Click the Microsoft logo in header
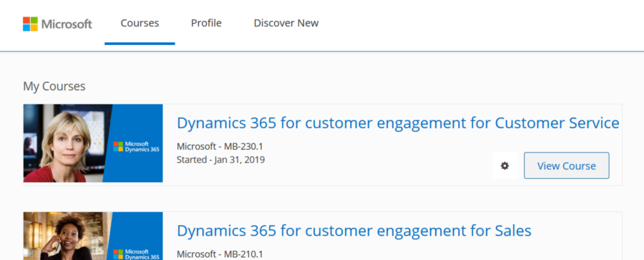Image resolution: width=644 pixels, height=260 pixels. pyautogui.click(x=57, y=24)
